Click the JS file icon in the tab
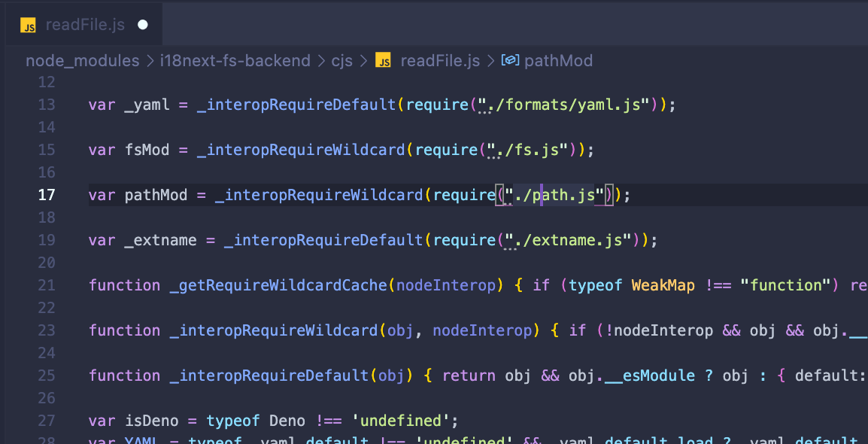868x444 pixels. pyautogui.click(x=28, y=25)
